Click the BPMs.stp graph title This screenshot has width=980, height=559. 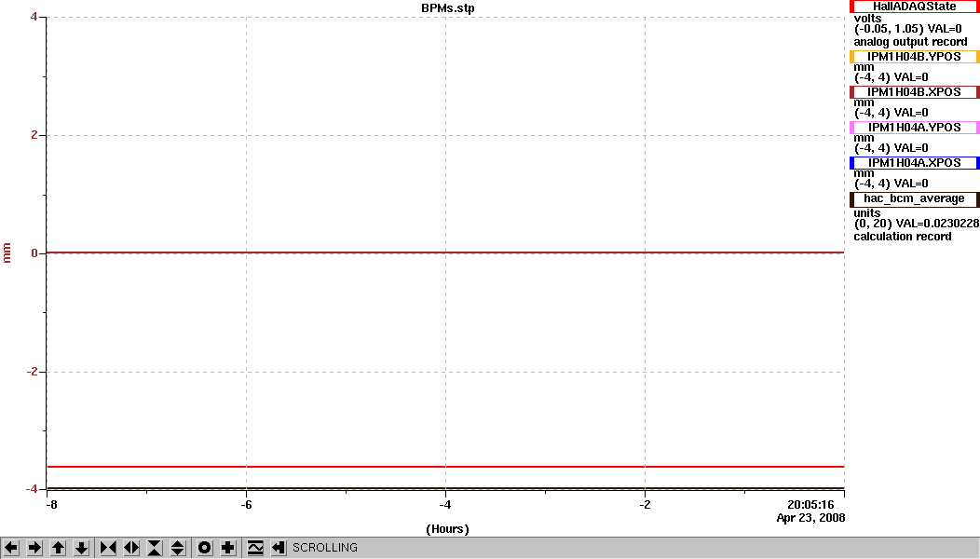coord(447,8)
